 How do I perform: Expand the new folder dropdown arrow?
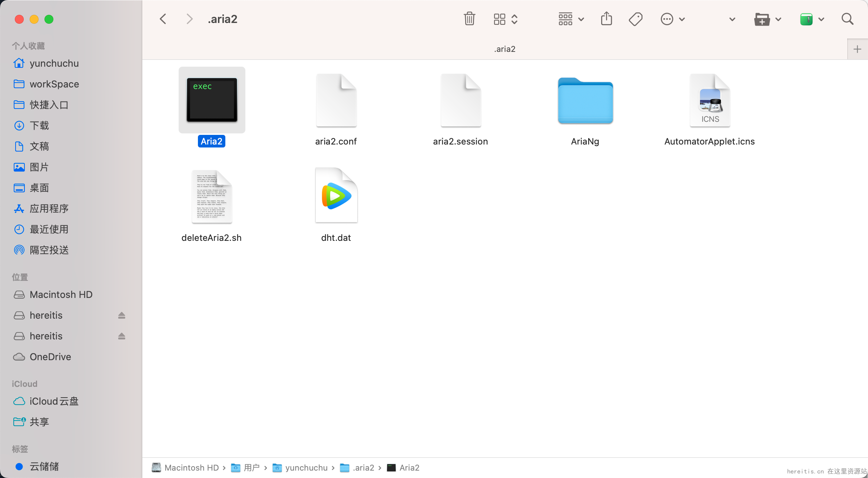point(778,19)
